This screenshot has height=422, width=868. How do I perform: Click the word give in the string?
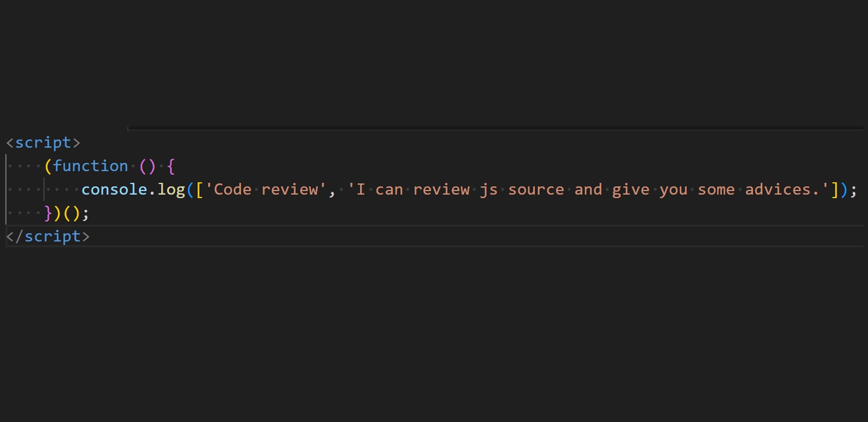pyautogui.click(x=630, y=189)
